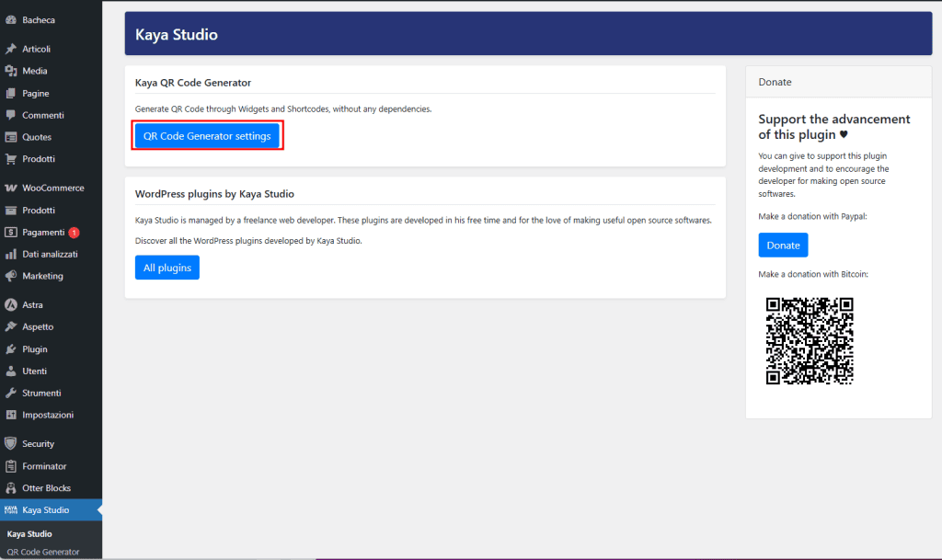Click the All plugins button
This screenshot has height=560, width=942.
point(167,267)
